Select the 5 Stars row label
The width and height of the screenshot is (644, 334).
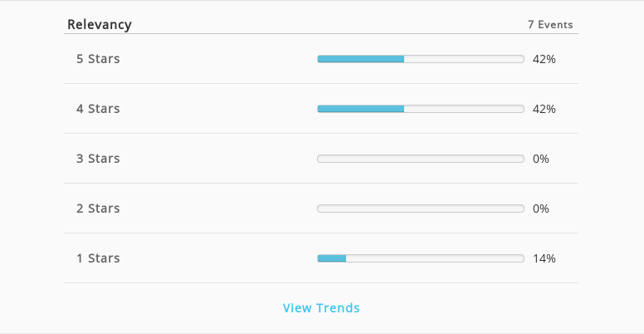coord(98,59)
